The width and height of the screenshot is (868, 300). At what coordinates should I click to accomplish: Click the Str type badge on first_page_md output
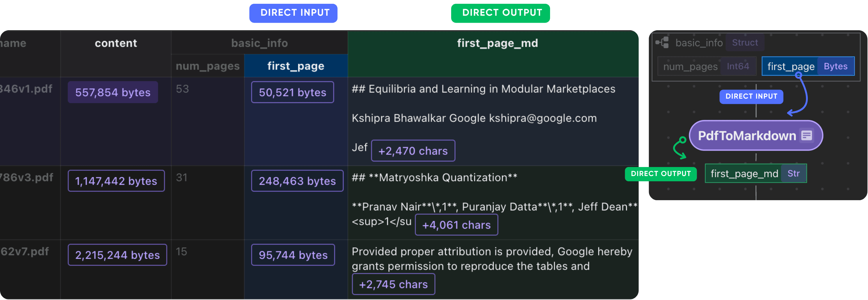(x=794, y=173)
